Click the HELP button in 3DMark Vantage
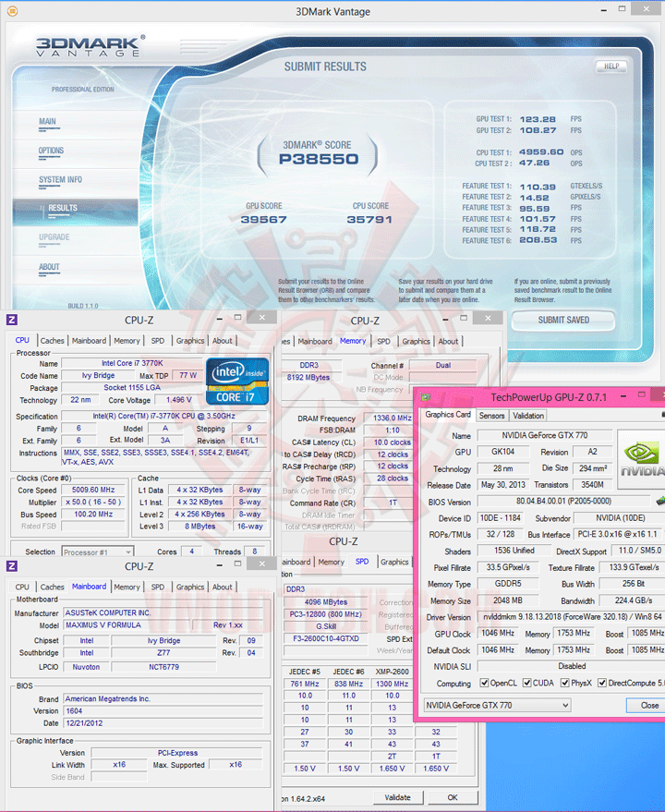The width and height of the screenshot is (665, 812). 611,67
